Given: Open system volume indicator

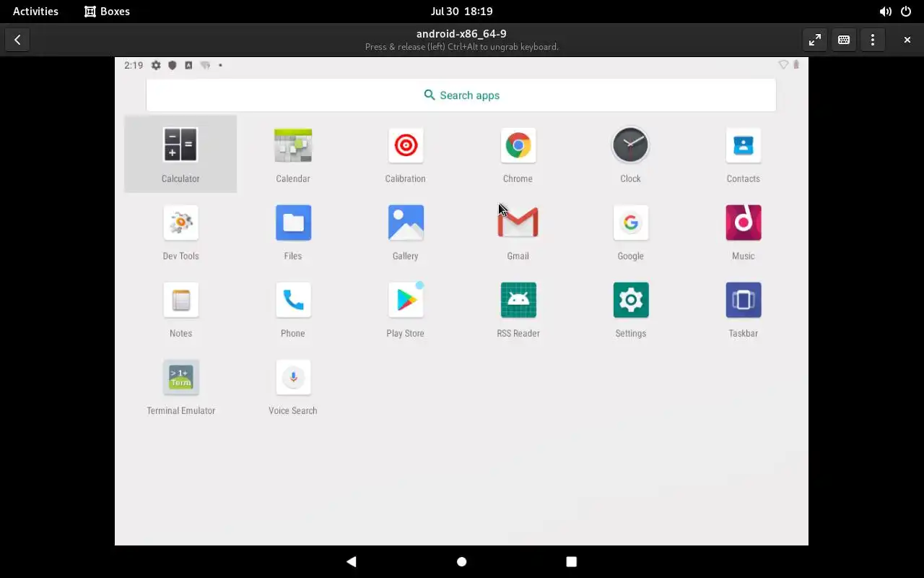Looking at the screenshot, I should click(x=885, y=12).
